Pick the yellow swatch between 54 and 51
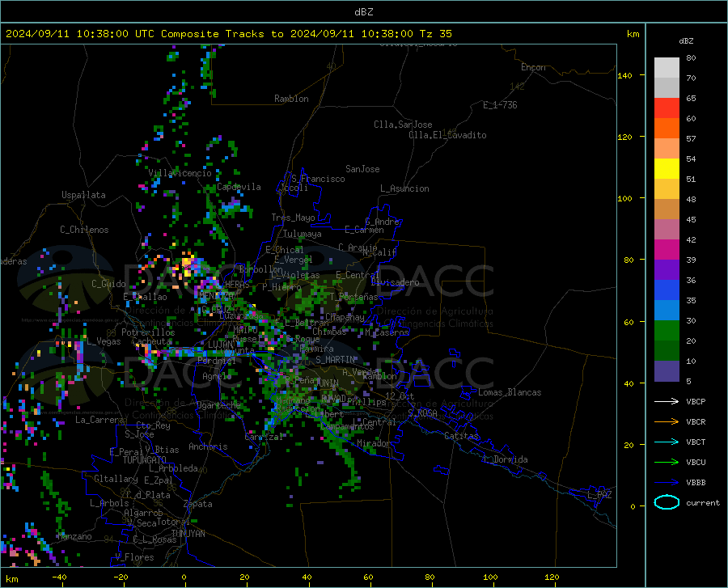728x588 pixels. click(667, 168)
